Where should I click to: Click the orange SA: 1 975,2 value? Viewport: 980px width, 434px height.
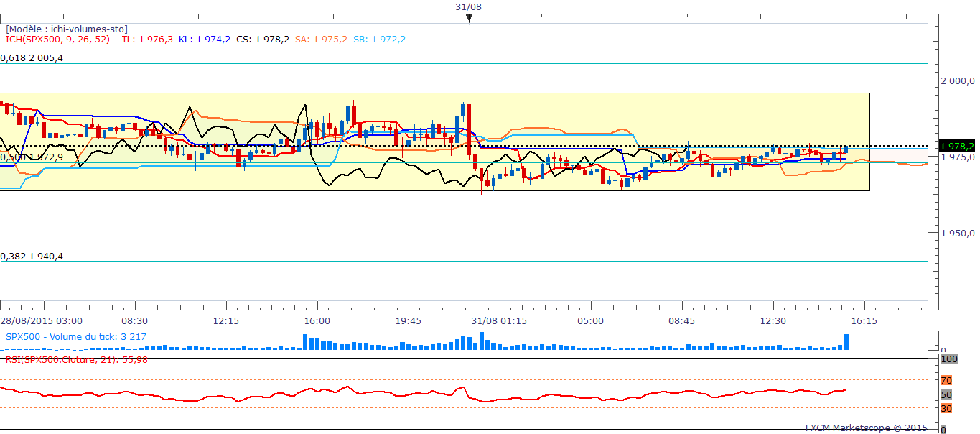point(322,40)
